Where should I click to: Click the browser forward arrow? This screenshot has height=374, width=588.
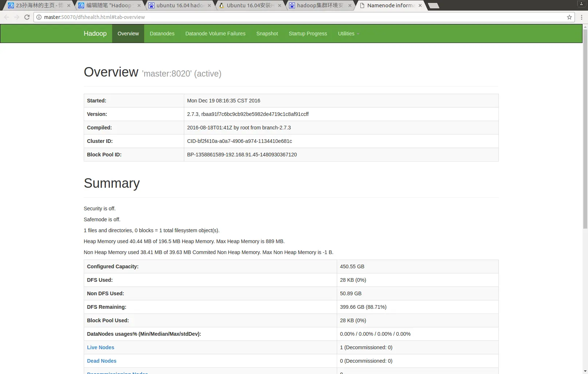tap(16, 17)
